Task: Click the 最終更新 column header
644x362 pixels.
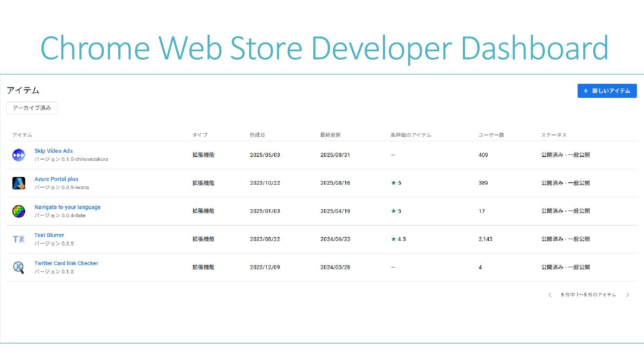Action: pyautogui.click(x=330, y=135)
